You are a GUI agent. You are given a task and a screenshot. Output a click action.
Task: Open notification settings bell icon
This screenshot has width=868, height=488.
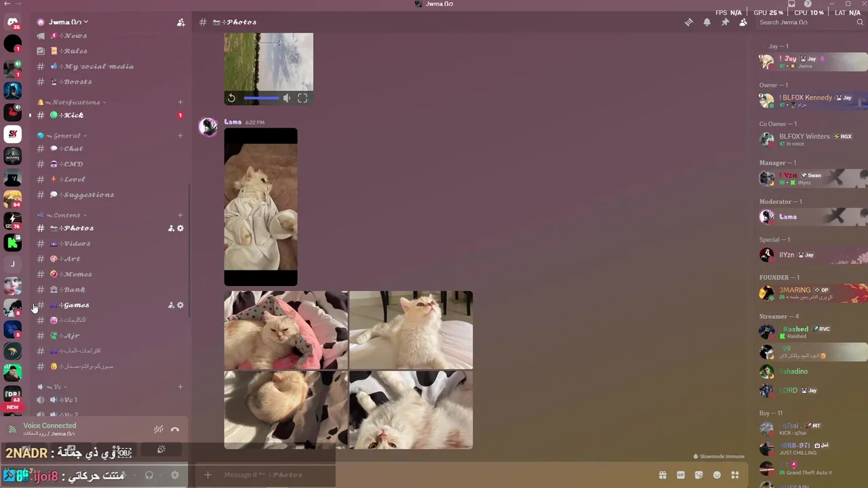coord(707,22)
